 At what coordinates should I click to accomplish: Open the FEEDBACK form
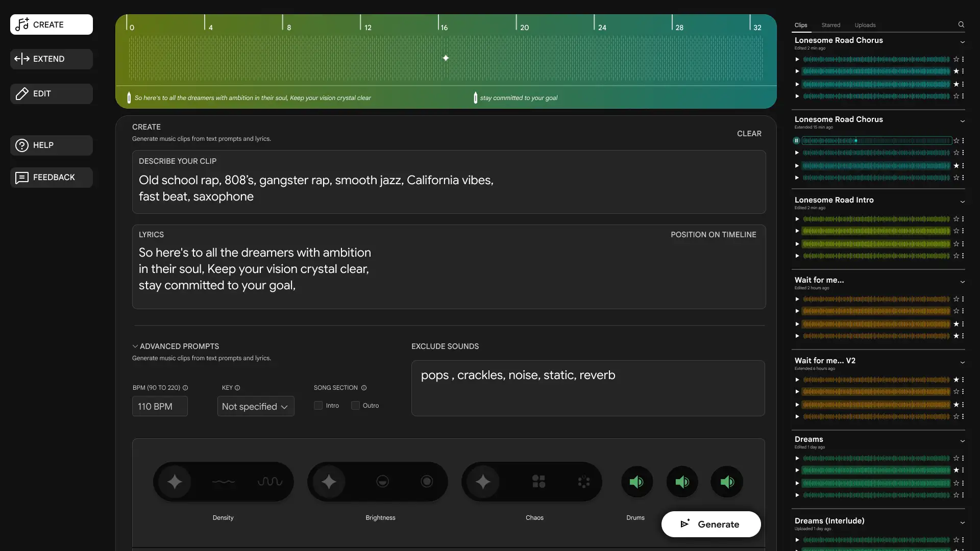[x=52, y=178]
